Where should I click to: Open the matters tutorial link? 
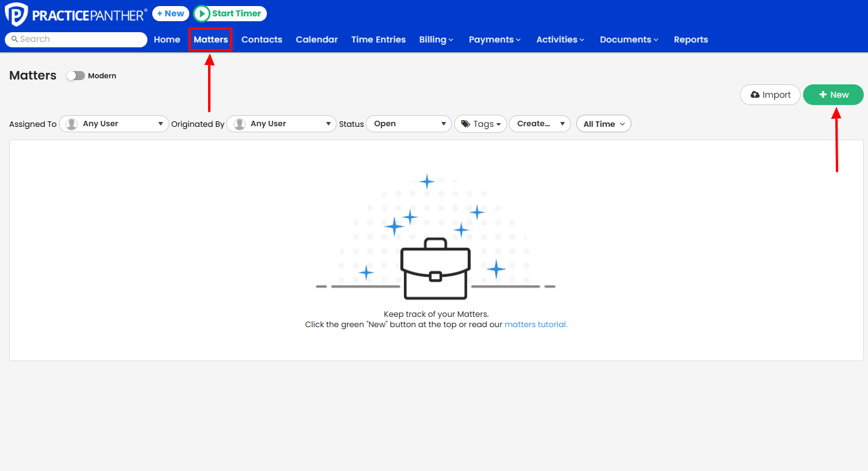pos(534,324)
